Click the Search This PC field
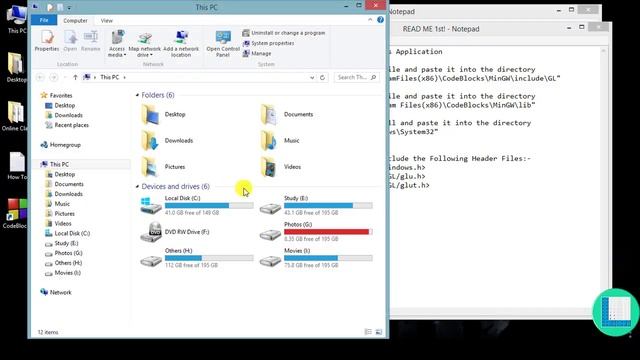This screenshot has height=360, width=640. coord(357,77)
